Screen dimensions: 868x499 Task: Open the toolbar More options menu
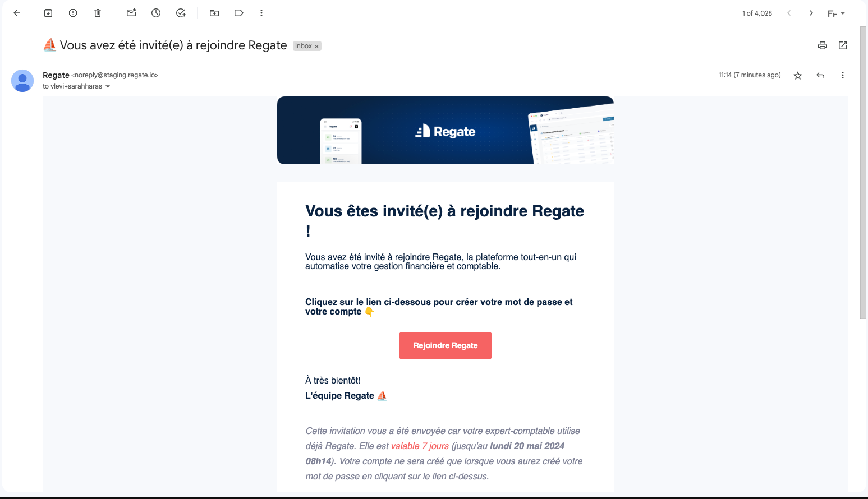click(x=261, y=13)
